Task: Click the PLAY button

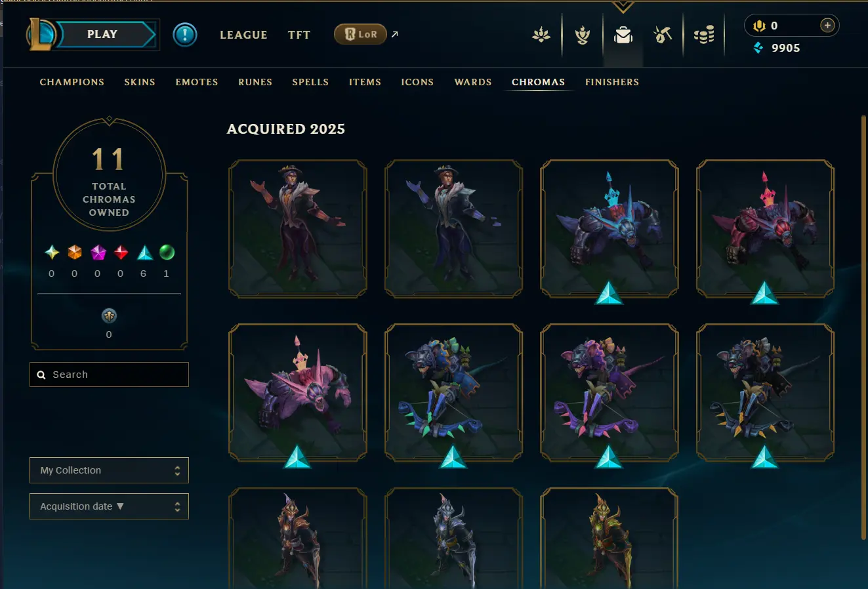Action: [x=102, y=35]
